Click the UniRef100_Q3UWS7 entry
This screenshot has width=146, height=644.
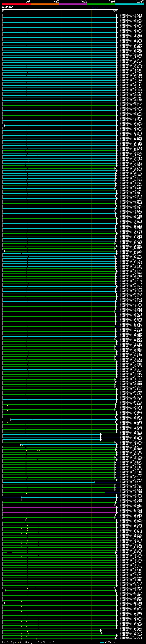tap(131, 95)
